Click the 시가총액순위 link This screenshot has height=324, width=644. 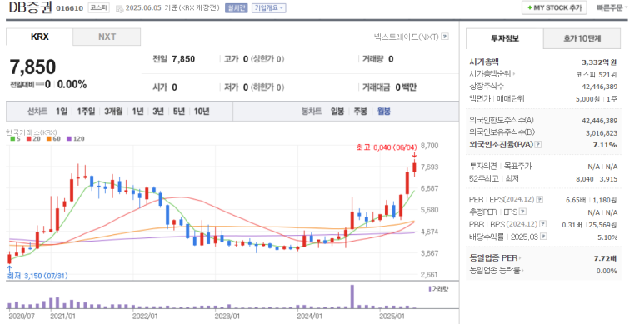492,74
